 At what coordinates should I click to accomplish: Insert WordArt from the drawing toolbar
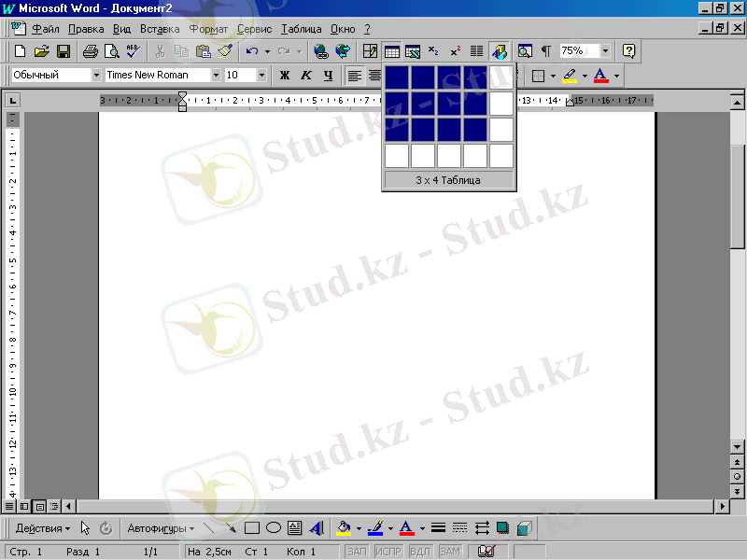pyautogui.click(x=316, y=528)
